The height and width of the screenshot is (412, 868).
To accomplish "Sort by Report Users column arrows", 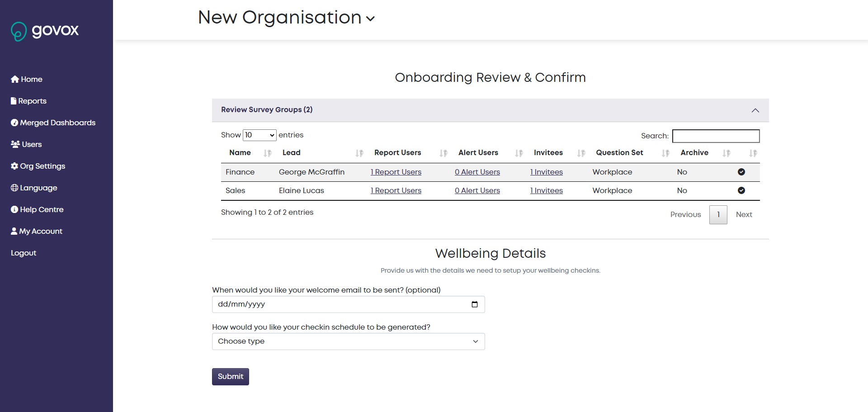I will coord(443,153).
